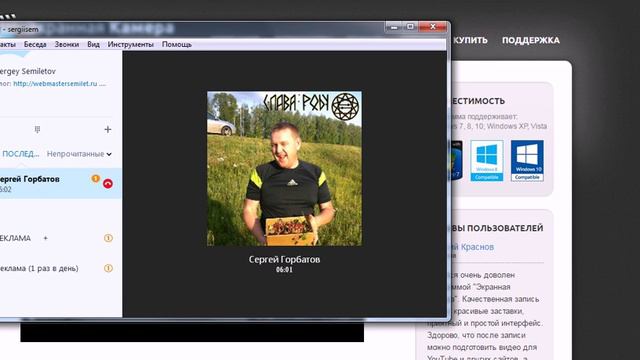640x360 pixels.
Task: Select the РЕКЛАМА group row
Action: [61, 238]
